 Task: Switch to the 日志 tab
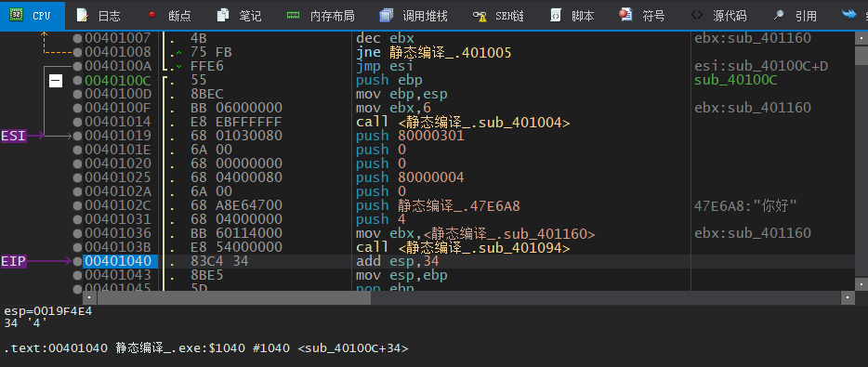coord(99,16)
